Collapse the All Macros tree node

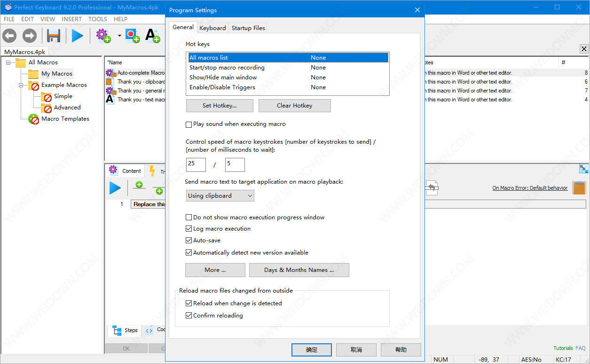click(8, 62)
